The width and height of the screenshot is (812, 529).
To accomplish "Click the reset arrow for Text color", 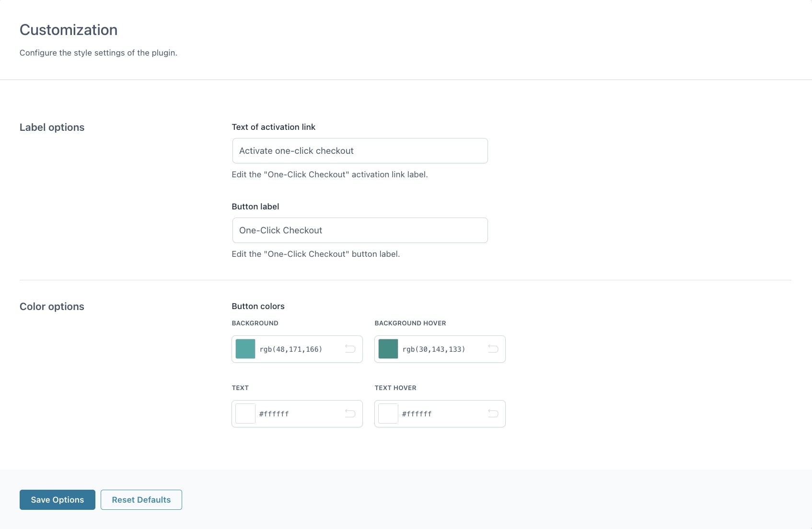I will [x=350, y=414].
